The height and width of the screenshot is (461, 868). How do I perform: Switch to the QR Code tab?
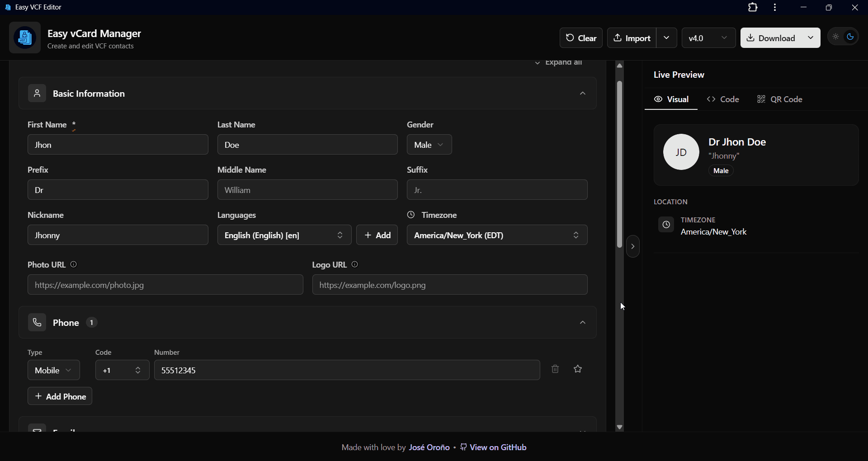pyautogui.click(x=780, y=99)
